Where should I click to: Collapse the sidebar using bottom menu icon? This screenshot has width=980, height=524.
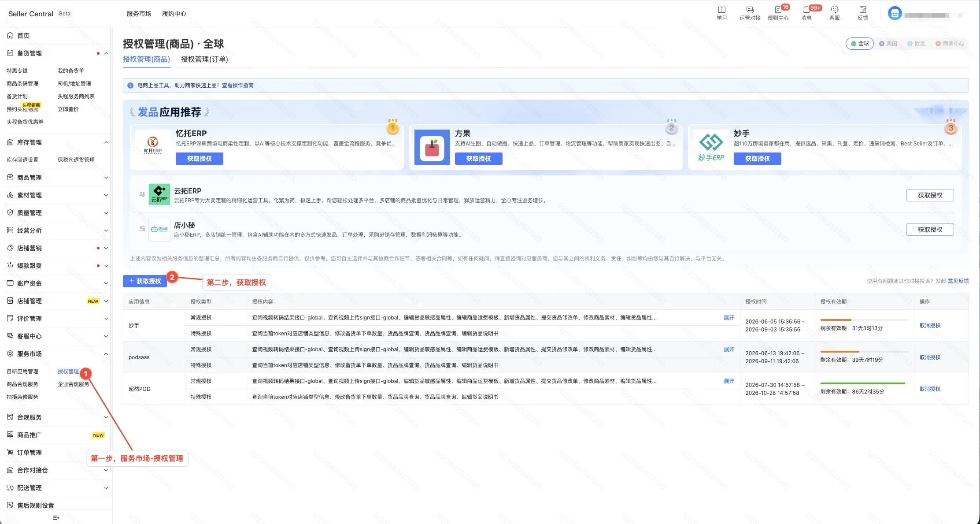point(55,518)
